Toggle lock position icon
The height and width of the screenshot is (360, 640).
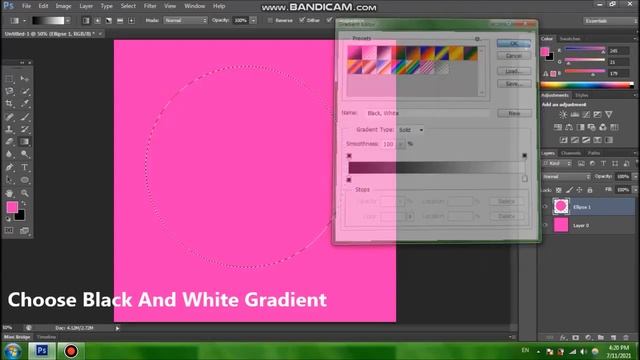coord(579,190)
